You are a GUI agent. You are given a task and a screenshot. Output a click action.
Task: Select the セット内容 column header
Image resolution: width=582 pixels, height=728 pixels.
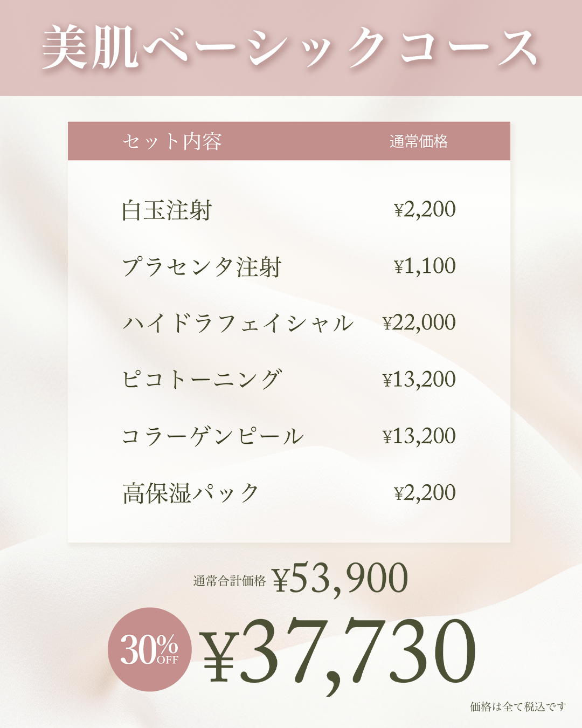[x=172, y=141]
